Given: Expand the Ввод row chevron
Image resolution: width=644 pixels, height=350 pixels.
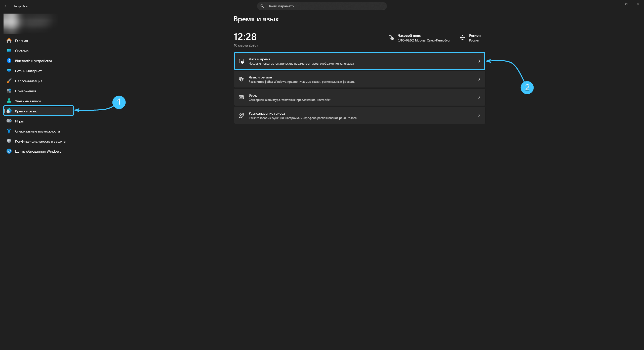Looking at the screenshot, I should point(479,97).
